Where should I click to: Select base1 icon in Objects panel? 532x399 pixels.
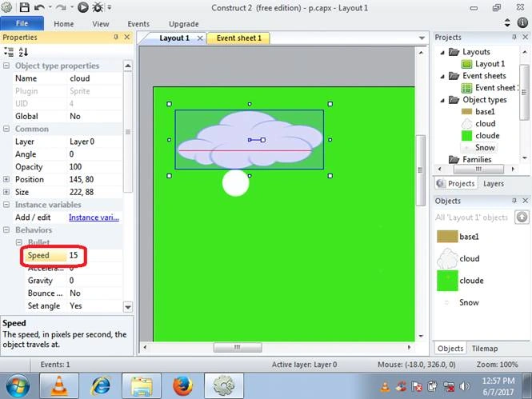pos(447,237)
